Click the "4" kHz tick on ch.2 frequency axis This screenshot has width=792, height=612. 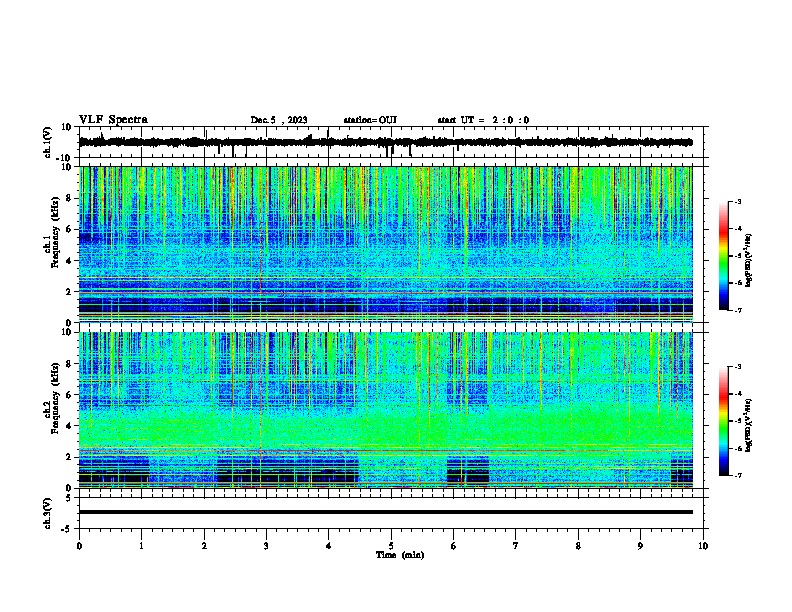point(70,426)
